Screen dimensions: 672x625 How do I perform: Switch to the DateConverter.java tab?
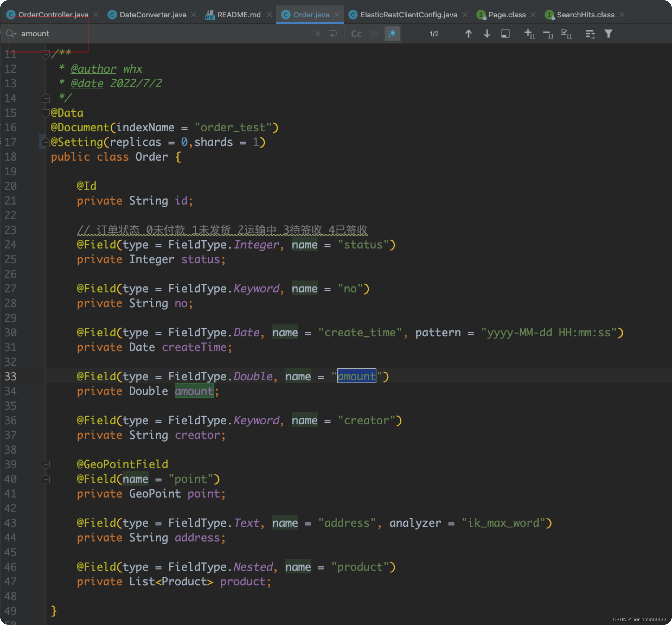[x=153, y=15]
